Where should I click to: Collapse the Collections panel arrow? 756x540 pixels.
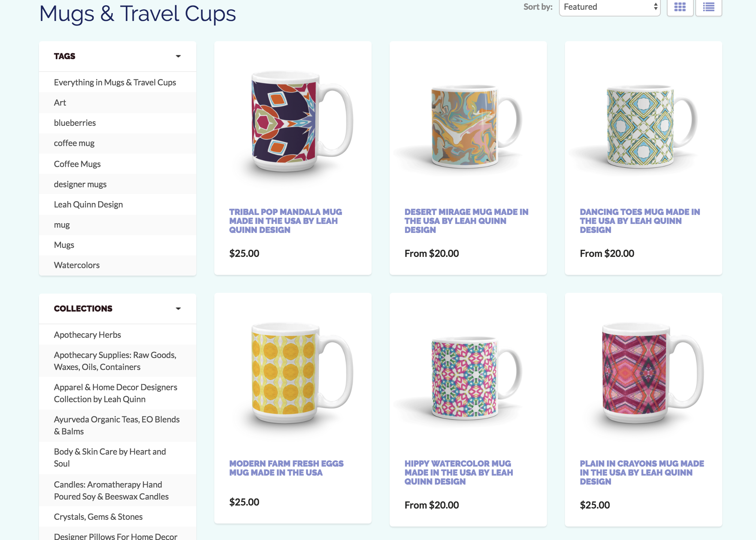(x=178, y=309)
